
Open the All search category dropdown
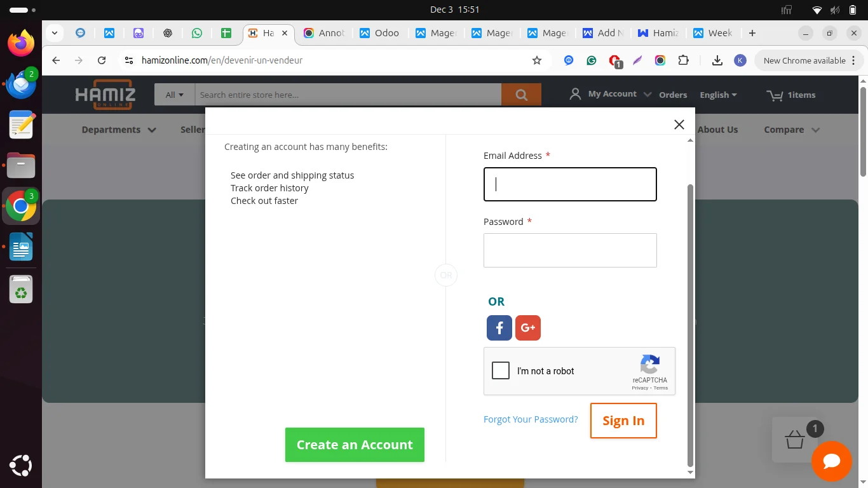[x=173, y=94]
